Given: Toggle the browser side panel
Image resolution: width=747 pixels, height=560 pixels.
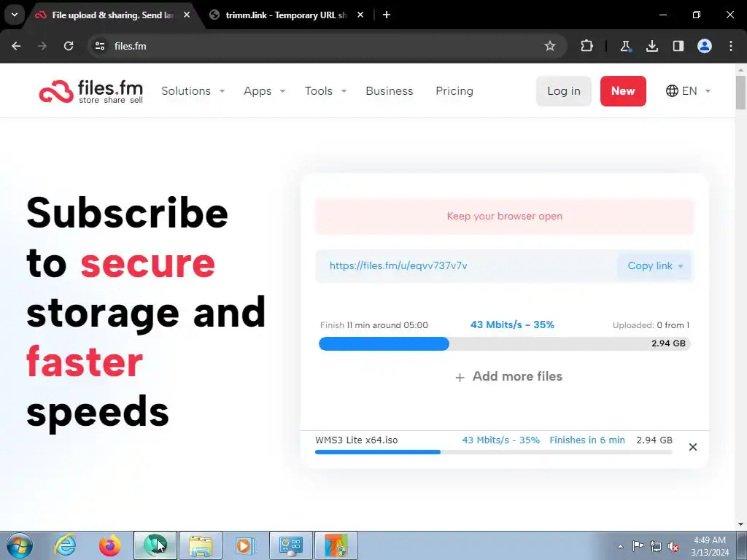Looking at the screenshot, I should point(678,46).
